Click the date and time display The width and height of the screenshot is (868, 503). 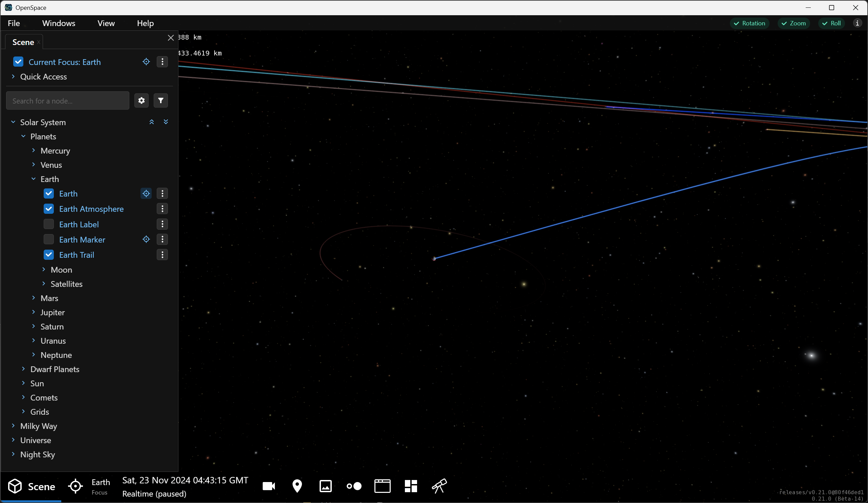tap(185, 480)
